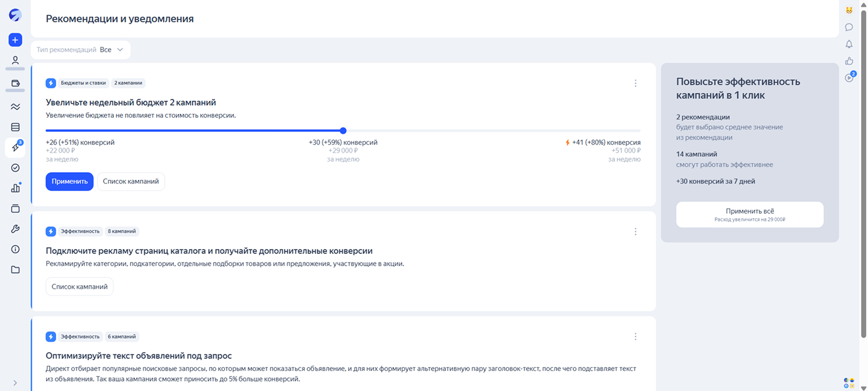Click the '2 рекомендации' summary text
Viewport: 868px width, 391px height.
click(x=703, y=117)
